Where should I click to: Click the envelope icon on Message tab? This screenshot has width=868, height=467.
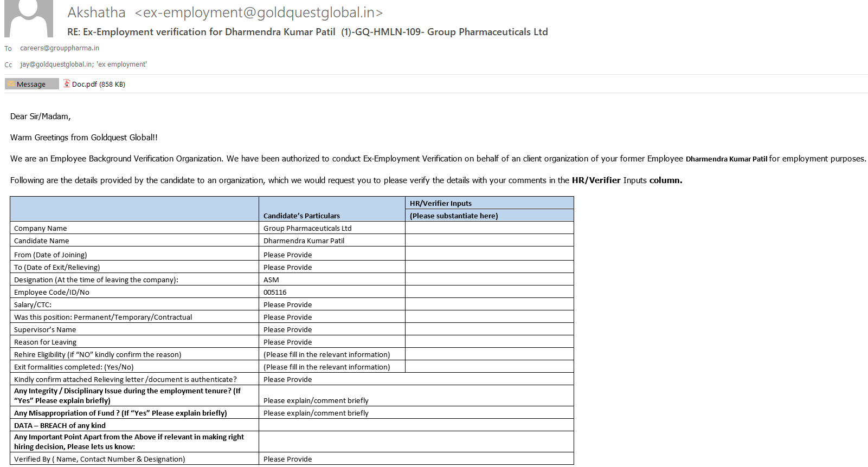click(x=11, y=84)
